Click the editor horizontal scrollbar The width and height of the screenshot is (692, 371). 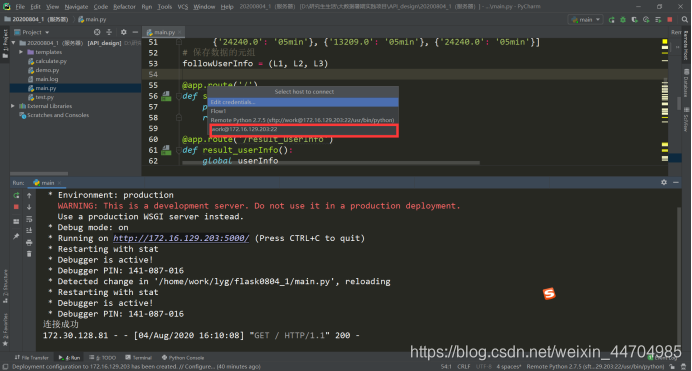(331, 163)
